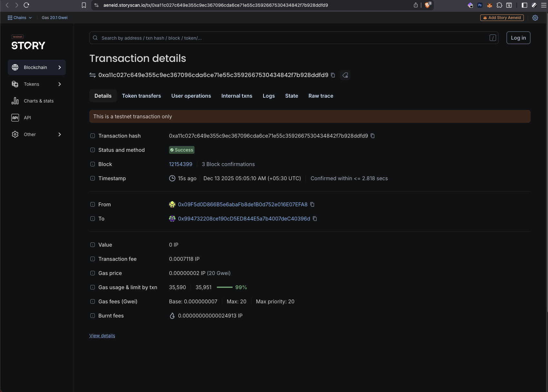The height and width of the screenshot is (392, 548).
Task: Open the Chains dropdown
Action: click(20, 18)
